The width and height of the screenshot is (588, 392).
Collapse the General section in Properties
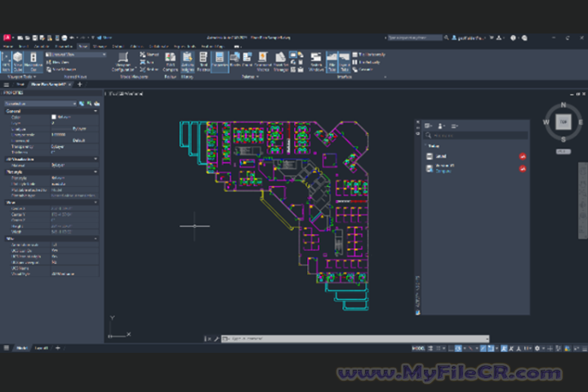[96, 111]
